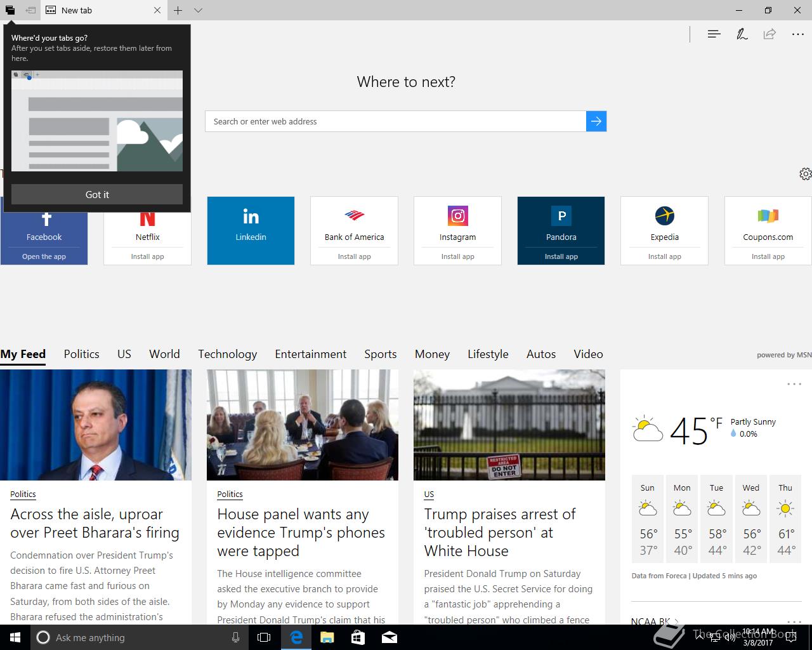The image size is (812, 650).
Task: Click Install app under Bank of America
Action: pos(354,256)
